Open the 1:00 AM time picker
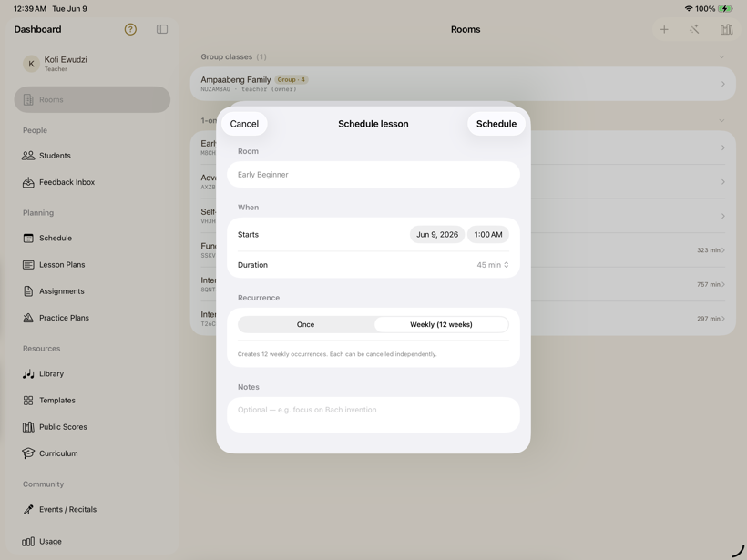This screenshot has width=747, height=560. (x=488, y=234)
